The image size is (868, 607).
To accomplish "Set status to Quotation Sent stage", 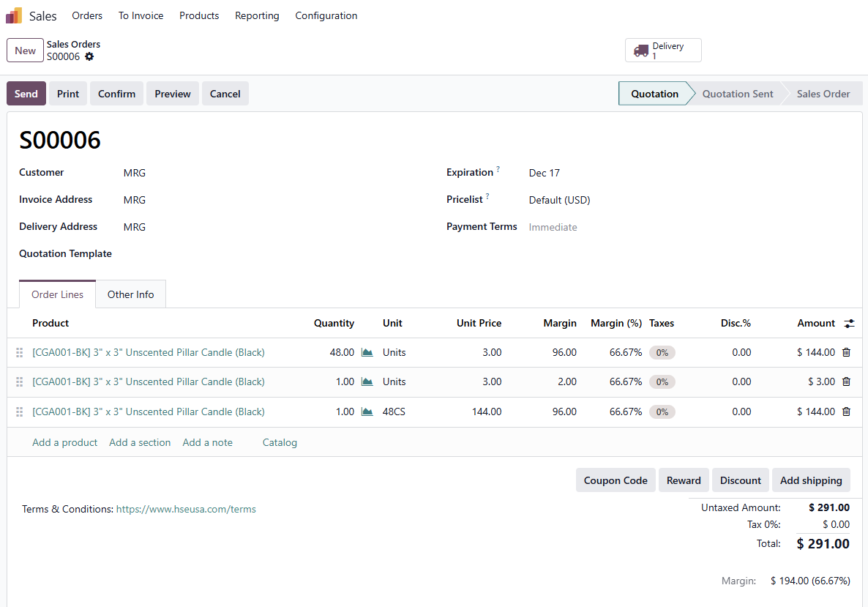I will 737,94.
